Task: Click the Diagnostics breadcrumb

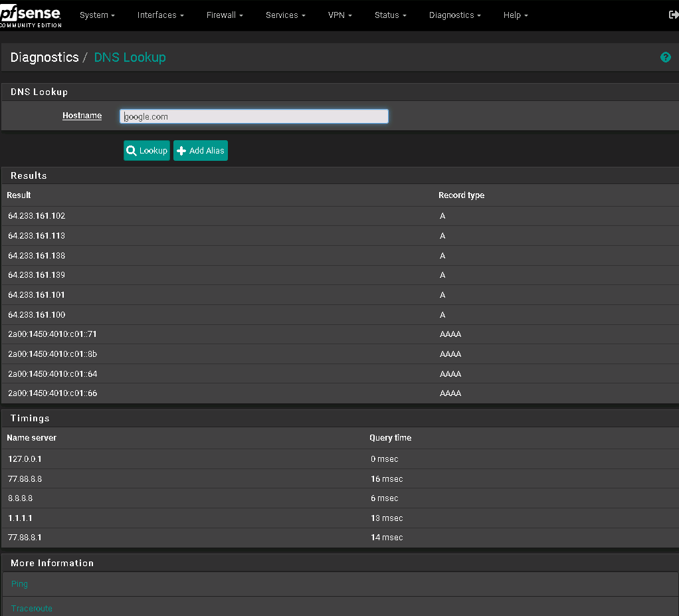Action: (45, 57)
